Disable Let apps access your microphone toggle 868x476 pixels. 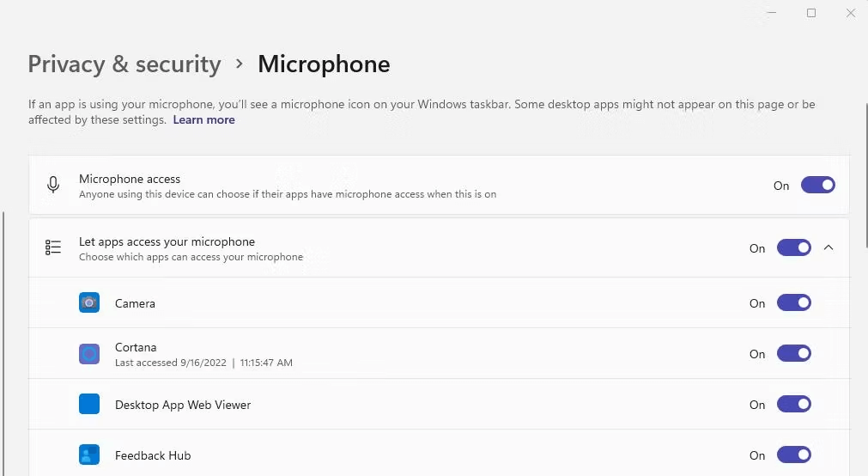click(793, 247)
